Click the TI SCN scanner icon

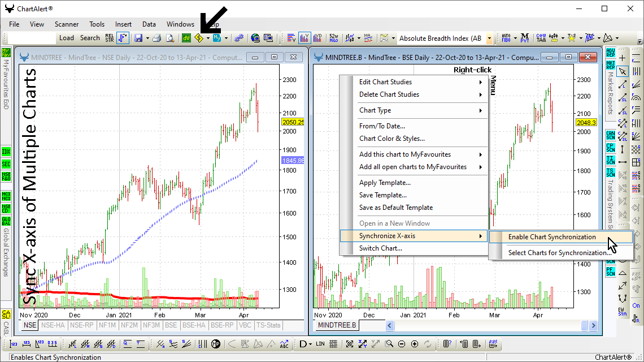[610, 160]
